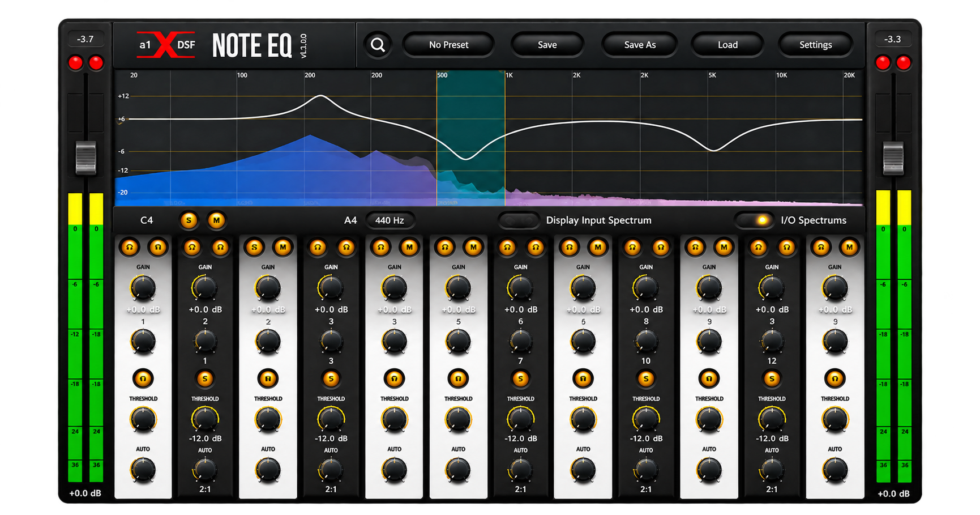Viewport: 980px width, 515px height.
Task: Click the highlighted teal frequency band
Action: pyautogui.click(x=470, y=138)
